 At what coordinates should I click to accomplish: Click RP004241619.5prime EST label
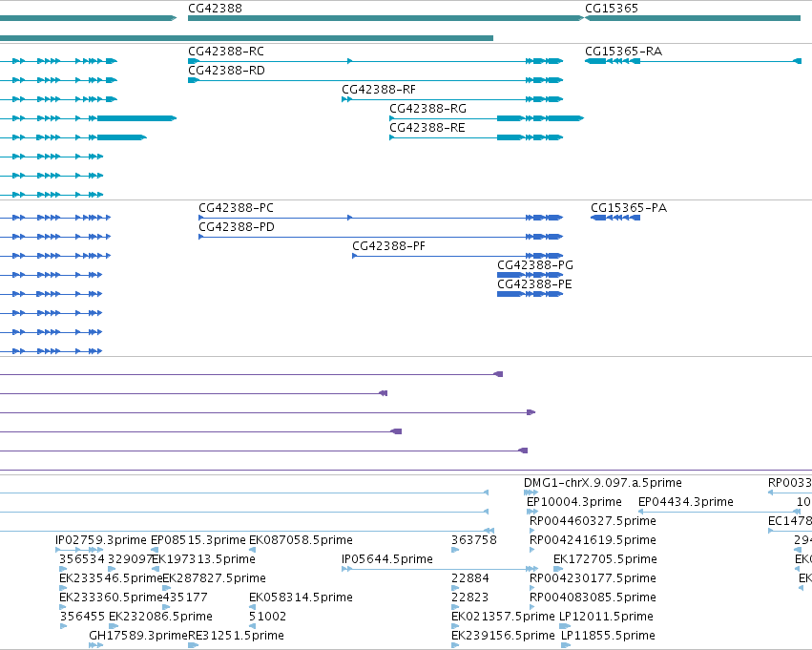tap(593, 540)
